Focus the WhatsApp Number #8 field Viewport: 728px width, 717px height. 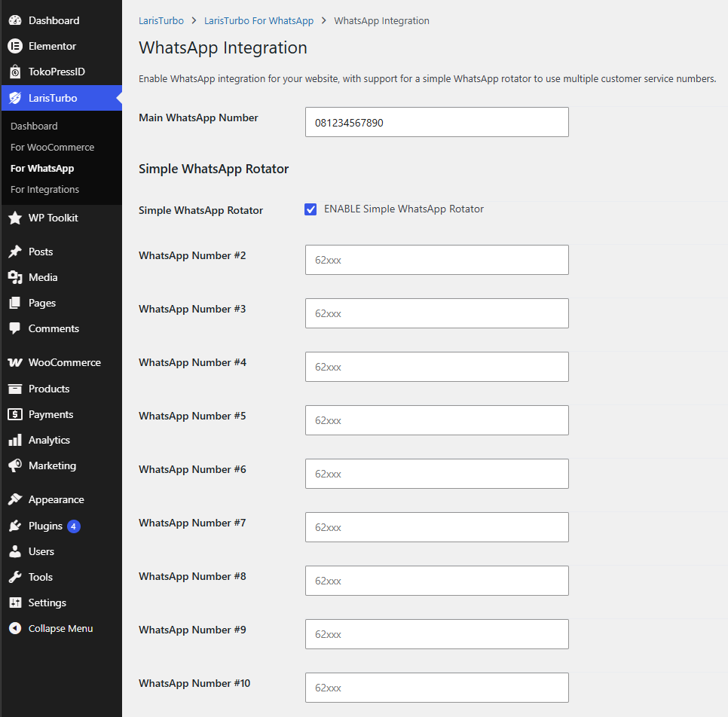click(x=436, y=581)
